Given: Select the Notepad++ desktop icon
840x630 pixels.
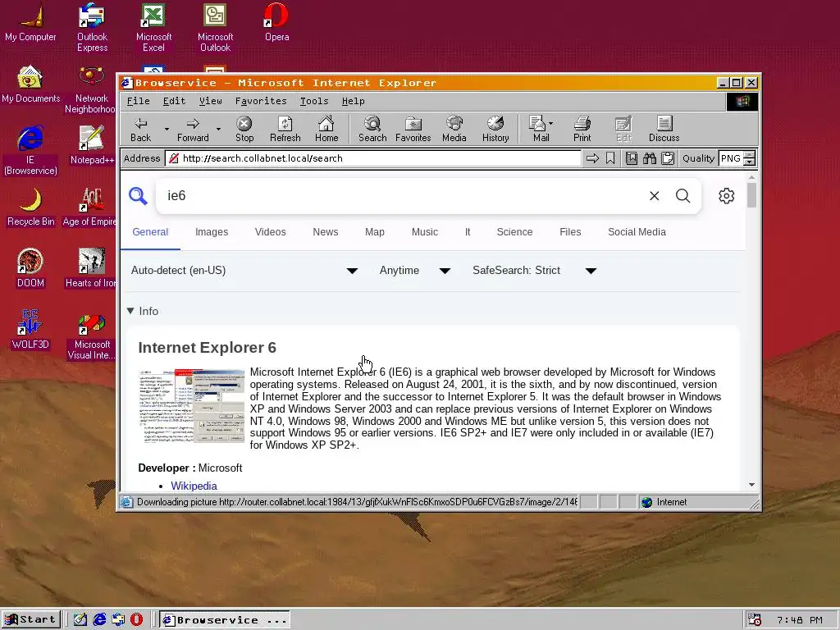Looking at the screenshot, I should pos(92,145).
